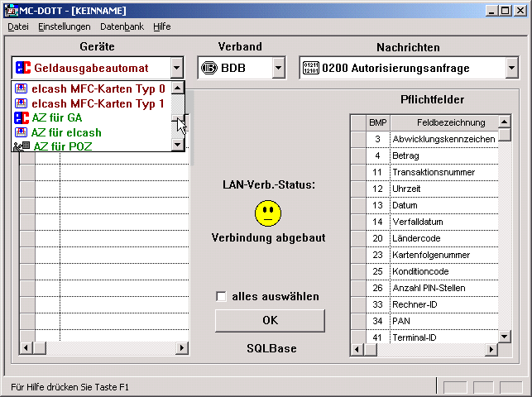Click the icon beside AZ für elcash
The image size is (532, 397).
point(21,132)
